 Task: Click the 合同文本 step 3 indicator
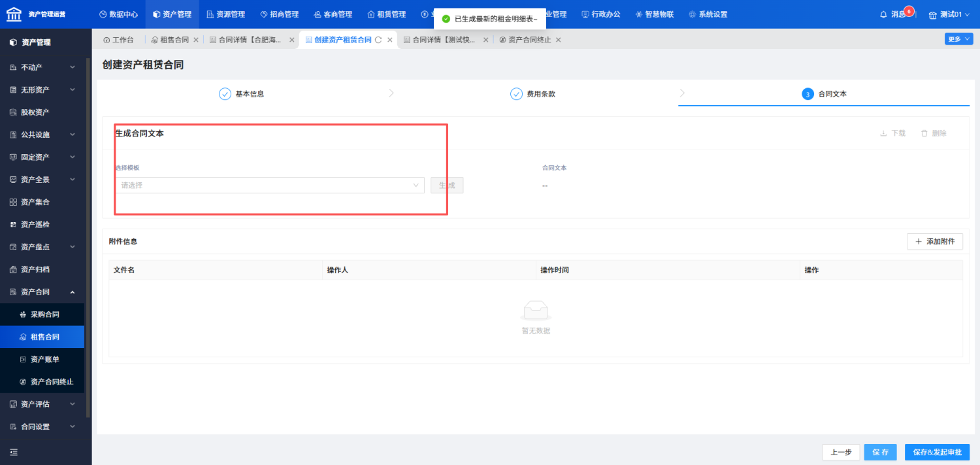pyautogui.click(x=808, y=94)
